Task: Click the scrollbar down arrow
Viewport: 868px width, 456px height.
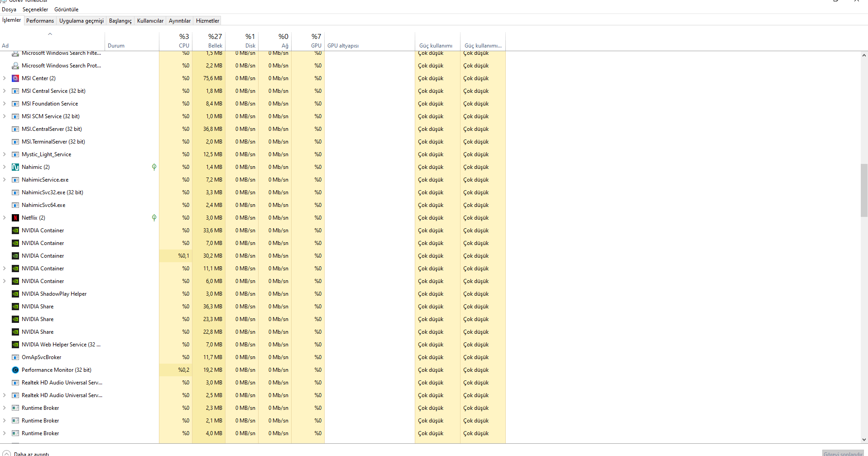Action: 864,439
